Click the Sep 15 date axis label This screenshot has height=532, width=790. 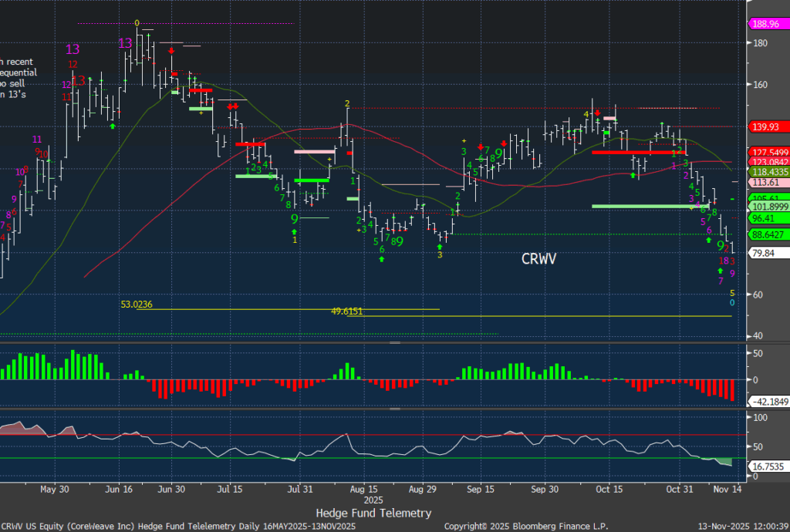pos(480,489)
